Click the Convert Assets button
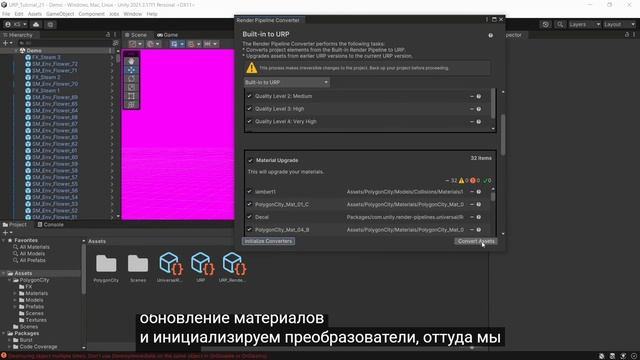640x360 pixels. [x=476, y=241]
